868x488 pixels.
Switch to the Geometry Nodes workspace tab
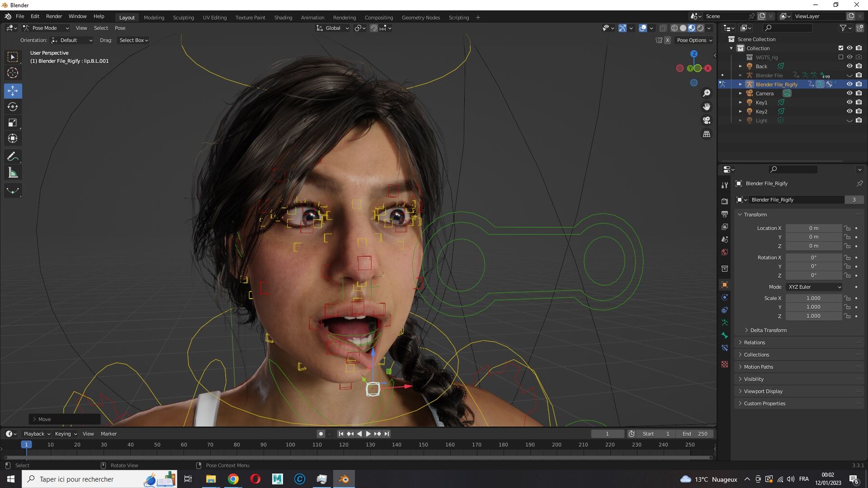tap(420, 18)
